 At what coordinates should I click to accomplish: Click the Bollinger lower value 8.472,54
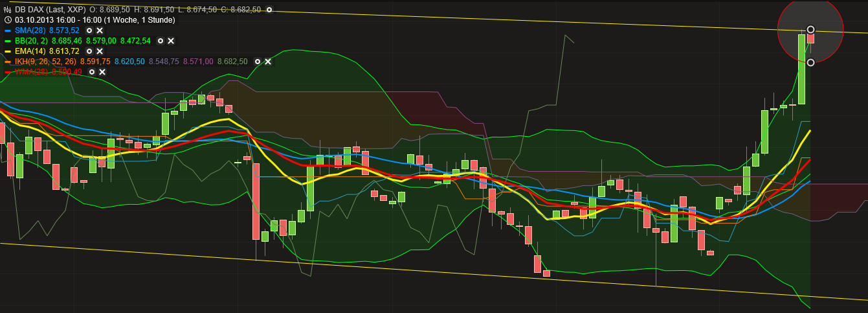135,41
